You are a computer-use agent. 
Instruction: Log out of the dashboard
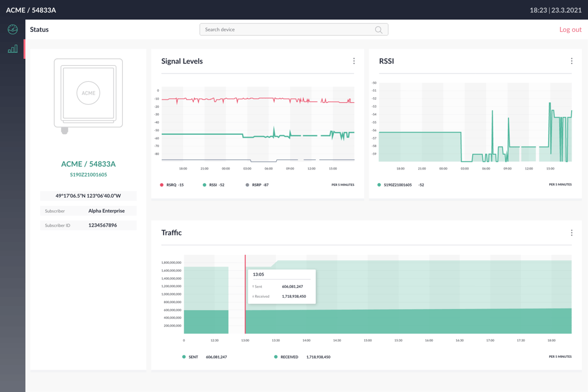[x=570, y=29]
